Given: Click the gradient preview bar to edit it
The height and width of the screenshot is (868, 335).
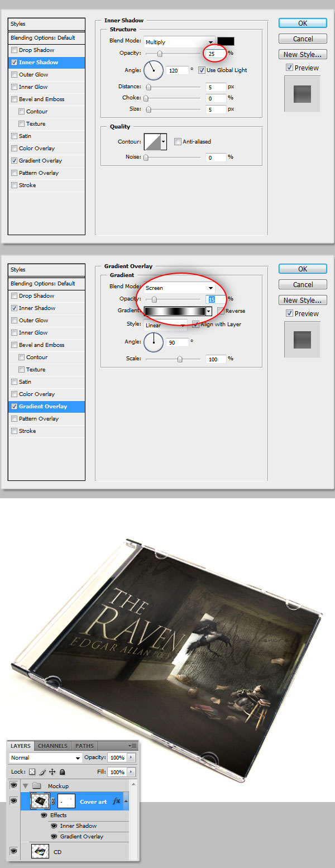Looking at the screenshot, I should click(175, 311).
